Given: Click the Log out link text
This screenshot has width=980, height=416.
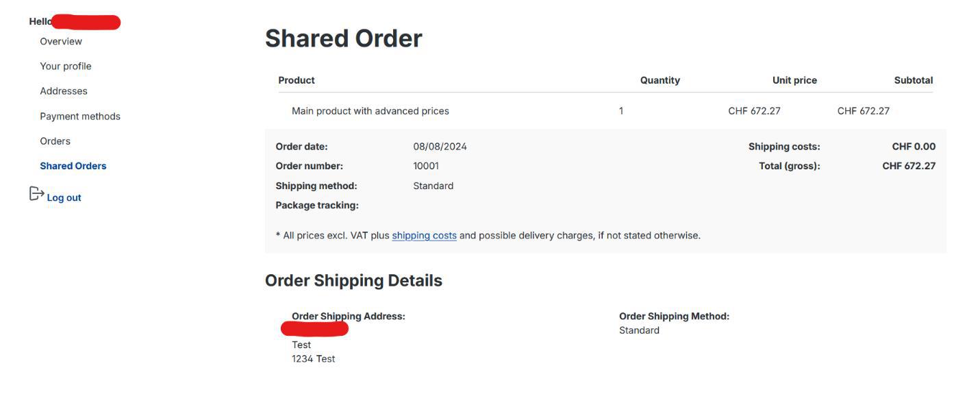Looking at the screenshot, I should [x=64, y=198].
